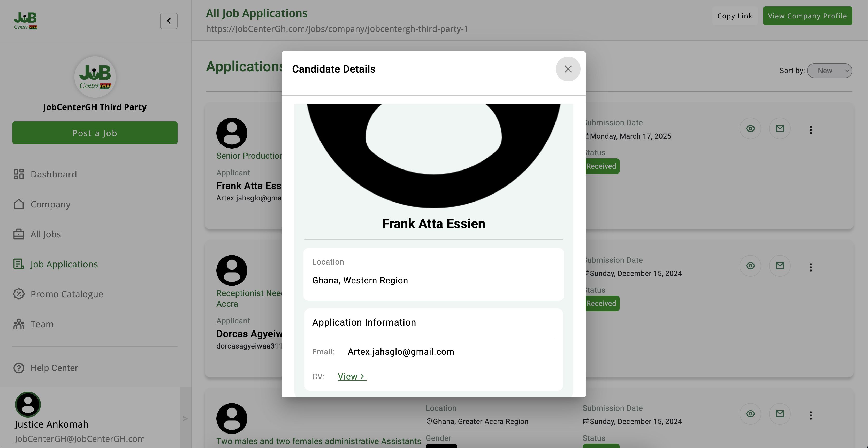Open the Company sidebar item
Image resolution: width=868 pixels, height=448 pixels.
pos(50,204)
